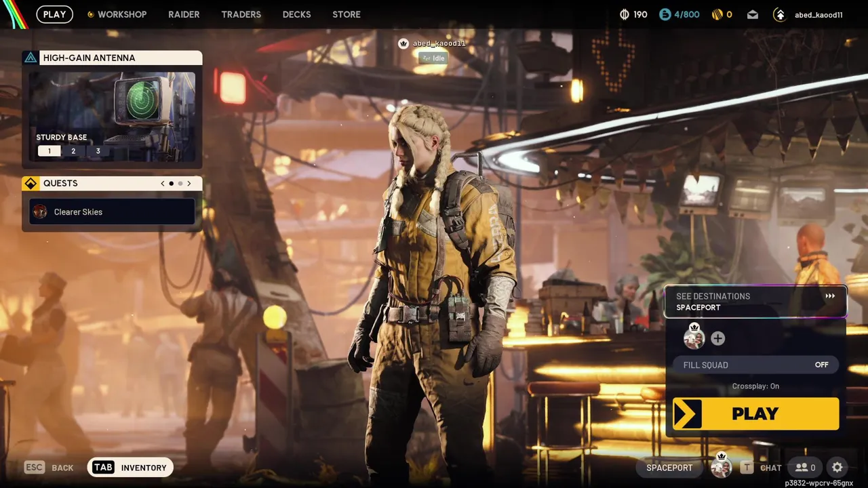Add a squad member with plus icon
Viewport: 868px width, 488px height.
point(717,338)
